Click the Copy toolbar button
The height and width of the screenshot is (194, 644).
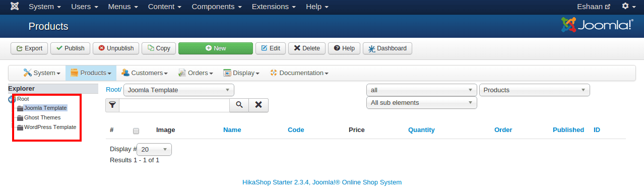159,48
